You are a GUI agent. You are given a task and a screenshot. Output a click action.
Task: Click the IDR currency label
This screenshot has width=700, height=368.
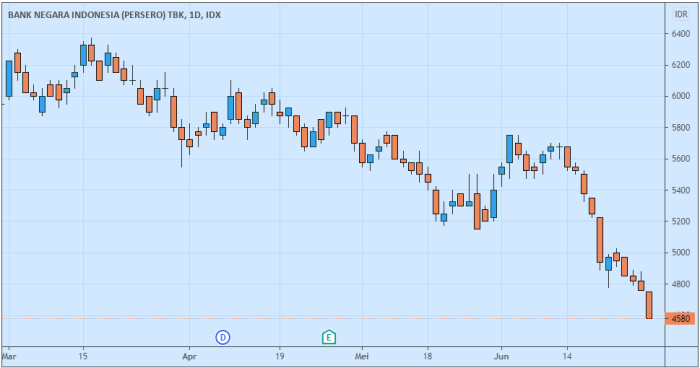click(681, 14)
